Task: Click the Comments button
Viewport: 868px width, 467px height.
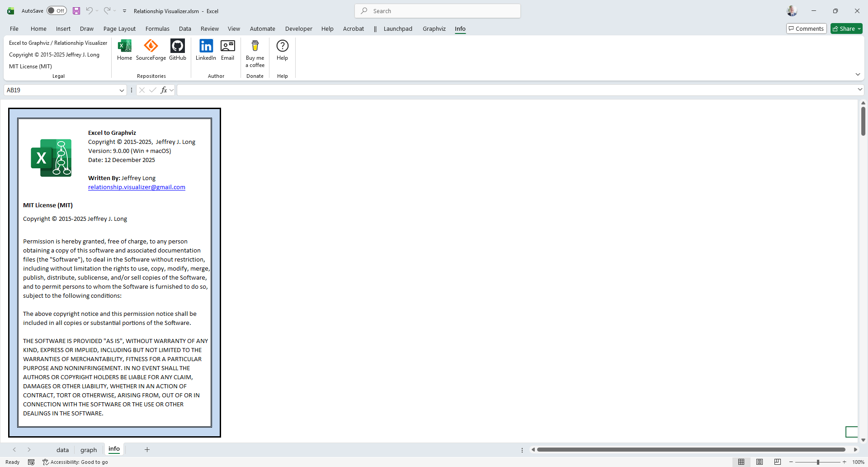Action: 806,29
